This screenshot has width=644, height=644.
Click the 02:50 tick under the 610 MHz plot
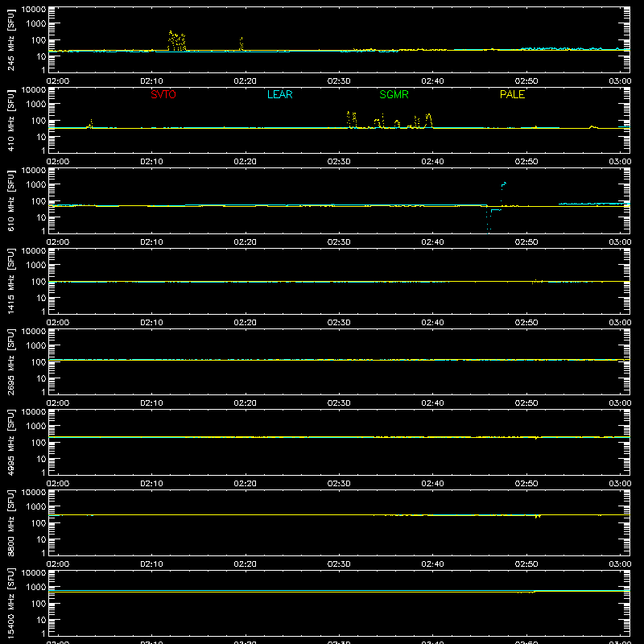pyautogui.click(x=526, y=242)
